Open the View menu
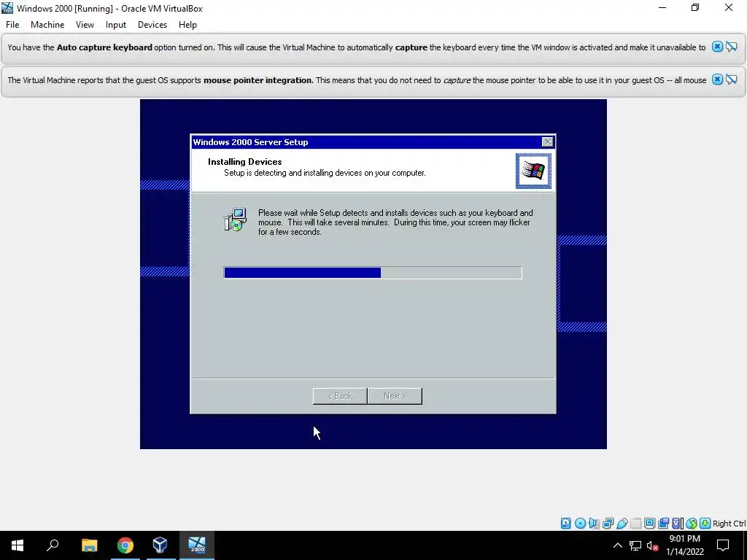 tap(85, 25)
